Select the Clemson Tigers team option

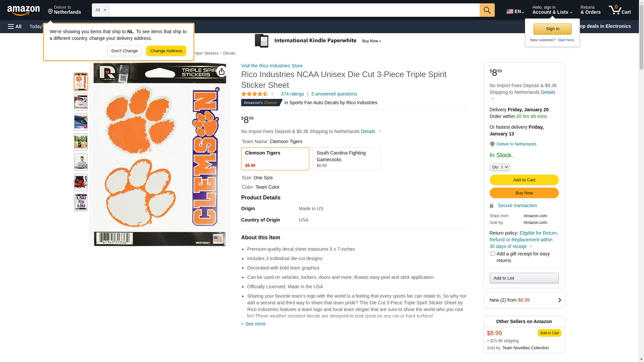point(275,159)
